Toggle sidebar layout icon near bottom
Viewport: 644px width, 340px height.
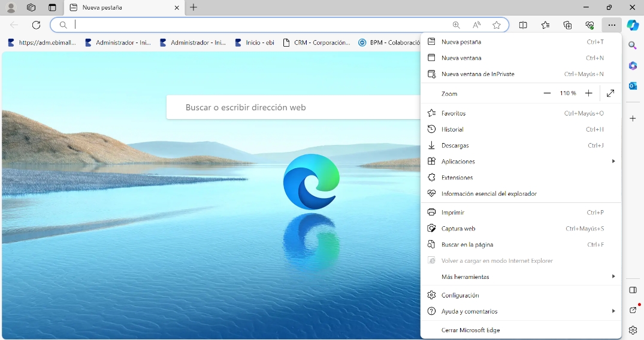pyautogui.click(x=633, y=290)
